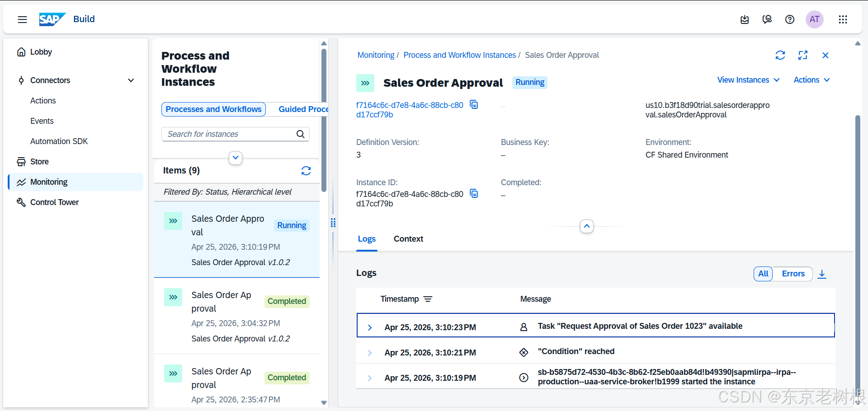Image resolution: width=868 pixels, height=411 pixels.
Task: Select Monitoring in the sidebar
Action: [75, 182]
